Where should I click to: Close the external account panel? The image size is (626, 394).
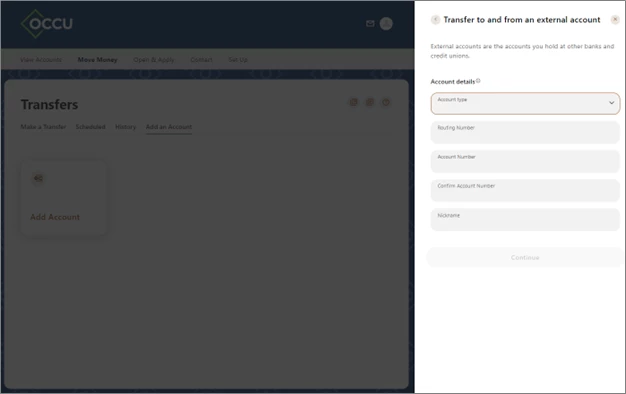click(615, 19)
